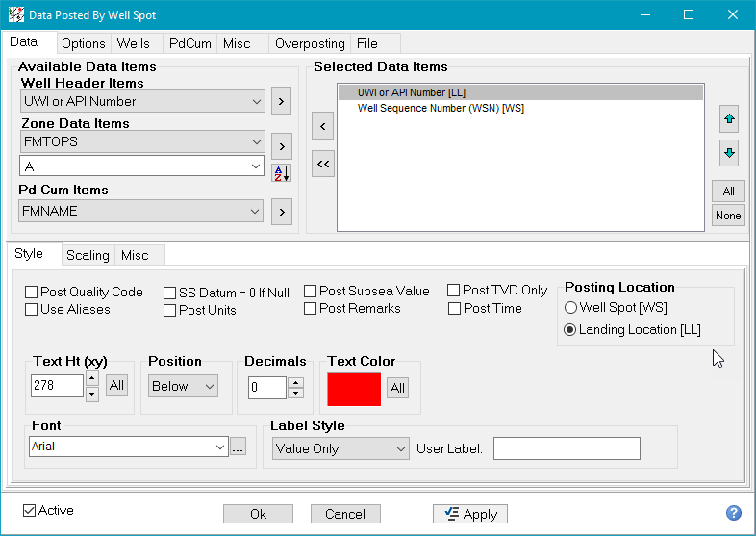
Task: Click the Apply button
Action: click(x=470, y=514)
